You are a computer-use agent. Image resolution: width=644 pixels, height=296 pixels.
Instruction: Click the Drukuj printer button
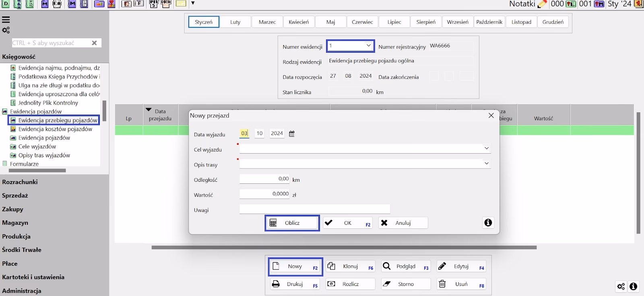click(x=295, y=284)
